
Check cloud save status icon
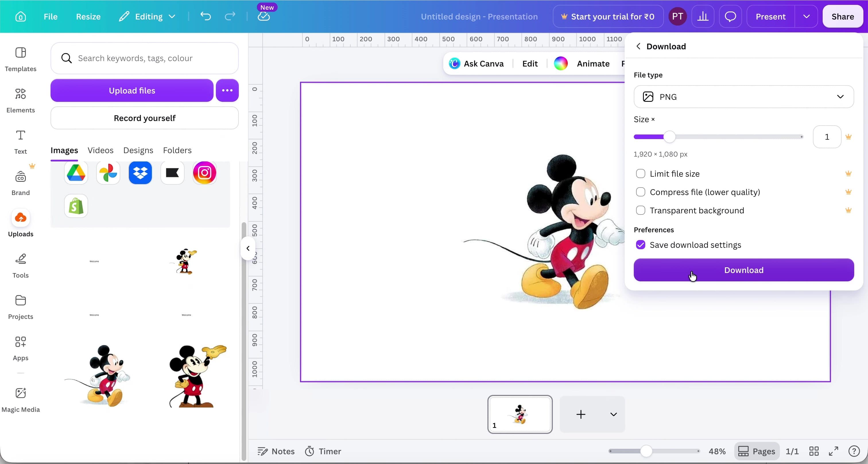(x=263, y=16)
